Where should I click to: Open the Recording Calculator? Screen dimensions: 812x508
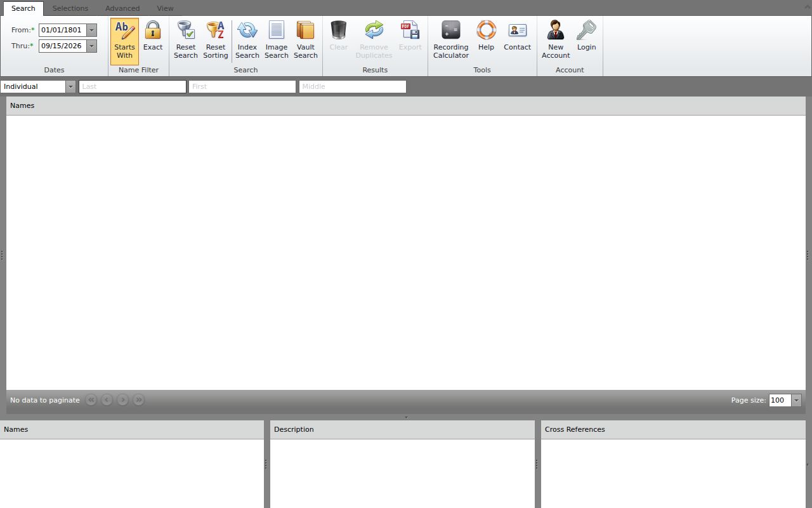tap(451, 41)
